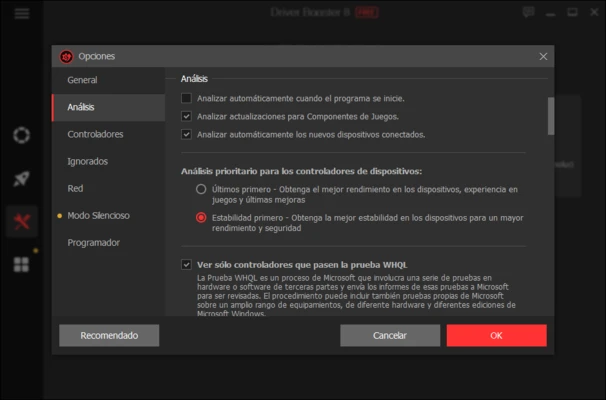The width and height of the screenshot is (606, 400).
Task: Close the Driver Booster main window
Action: coord(594,12)
